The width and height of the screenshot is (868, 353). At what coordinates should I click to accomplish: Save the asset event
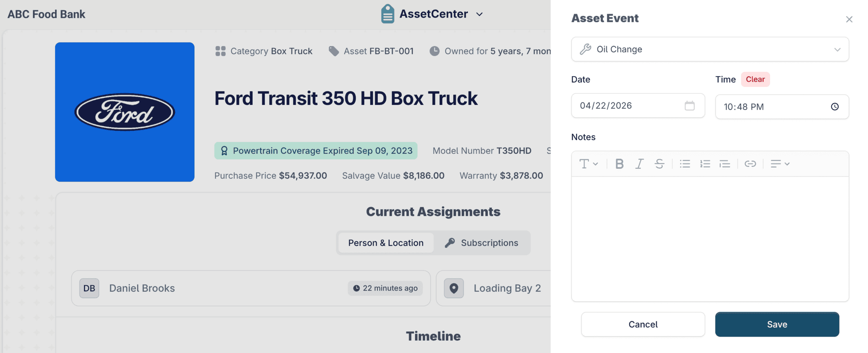click(x=777, y=324)
